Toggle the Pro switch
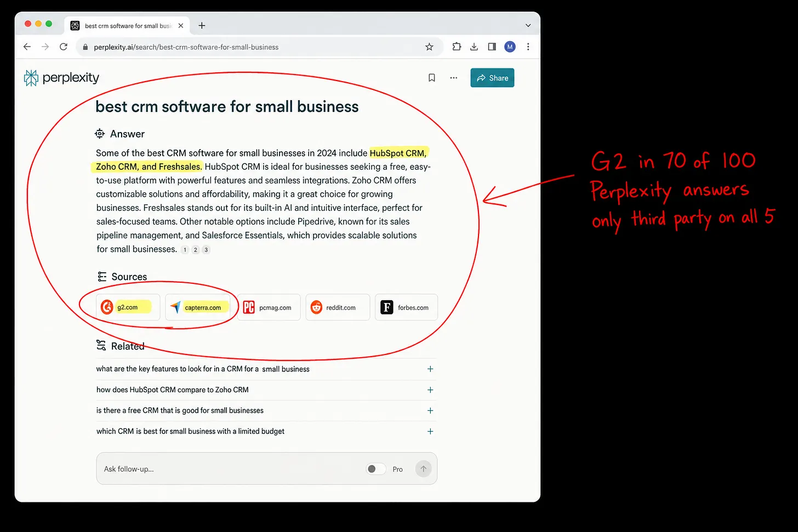The width and height of the screenshot is (798, 532). pos(376,469)
